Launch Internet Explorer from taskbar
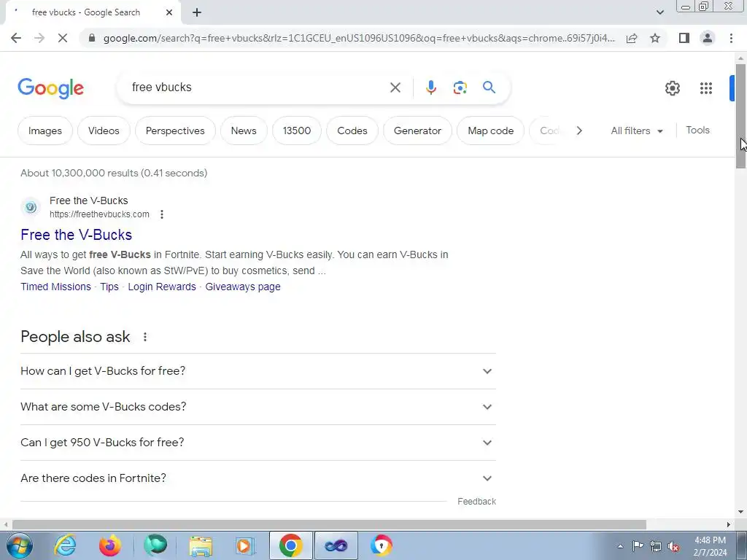This screenshot has height=560, width=747. tap(65, 545)
